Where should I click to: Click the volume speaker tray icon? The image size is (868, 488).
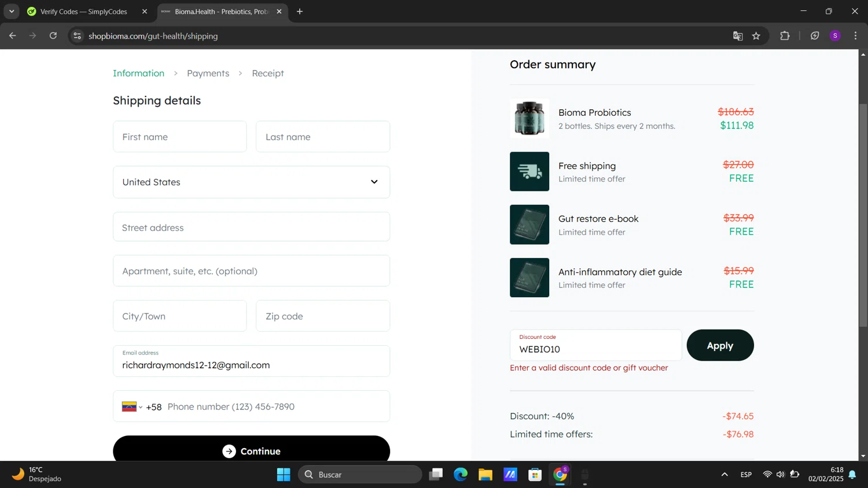pyautogui.click(x=781, y=475)
